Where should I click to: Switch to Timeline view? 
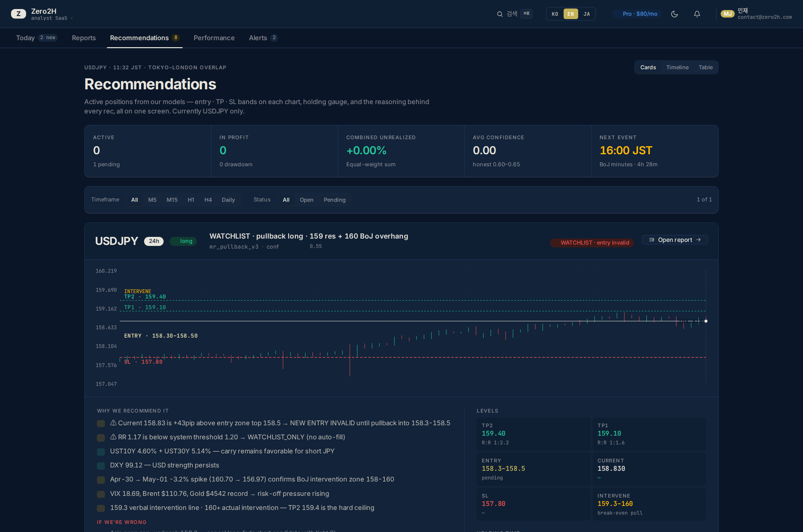pos(677,67)
